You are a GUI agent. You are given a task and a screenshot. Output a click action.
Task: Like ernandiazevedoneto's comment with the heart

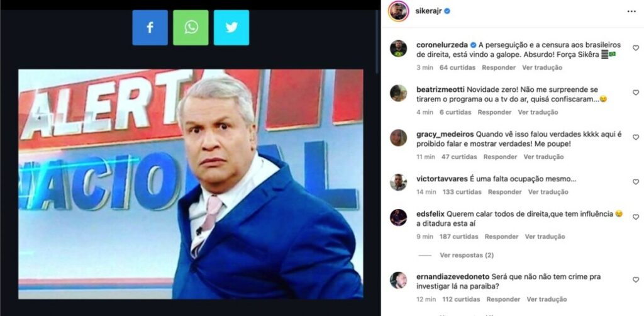[636, 280]
